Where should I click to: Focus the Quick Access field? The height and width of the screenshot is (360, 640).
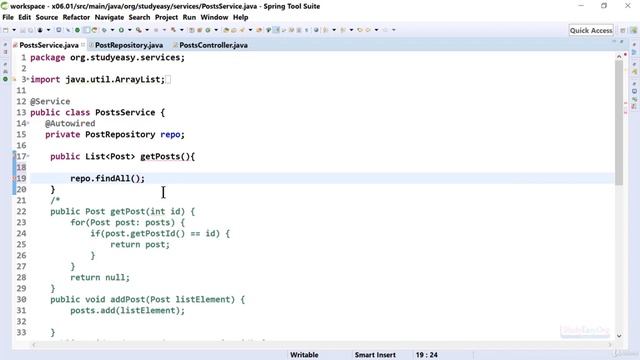tap(591, 30)
